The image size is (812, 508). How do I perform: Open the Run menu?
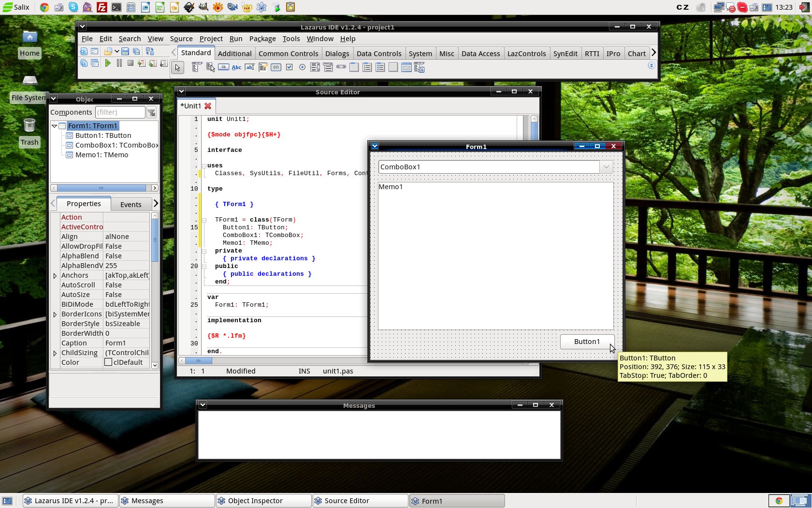point(236,39)
